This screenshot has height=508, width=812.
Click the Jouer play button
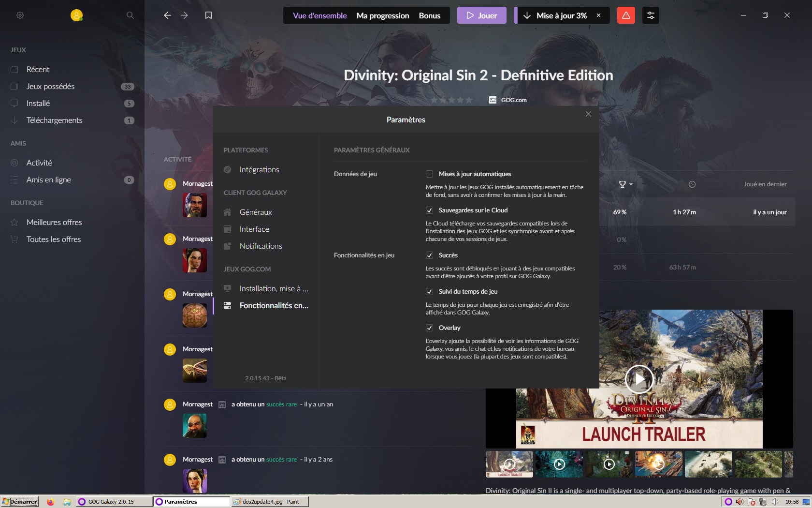click(481, 15)
